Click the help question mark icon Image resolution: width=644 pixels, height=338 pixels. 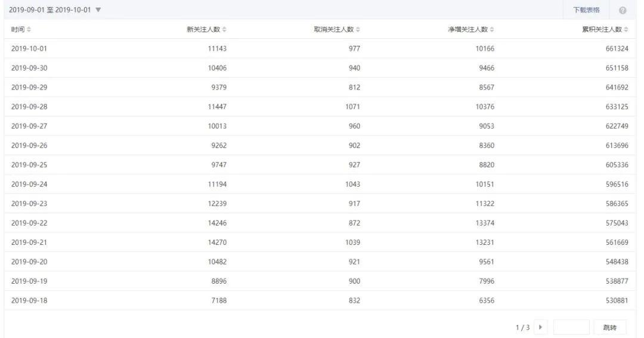(x=623, y=11)
